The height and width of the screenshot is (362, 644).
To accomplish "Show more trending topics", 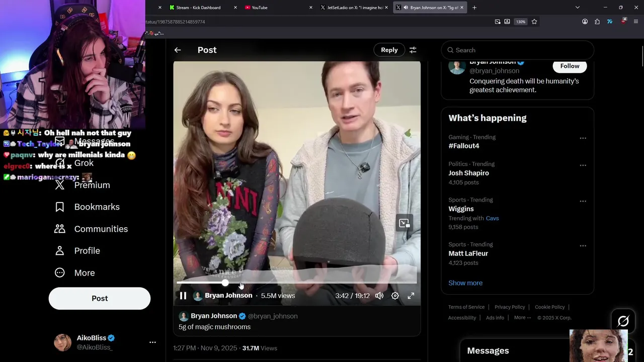I will click(x=465, y=283).
